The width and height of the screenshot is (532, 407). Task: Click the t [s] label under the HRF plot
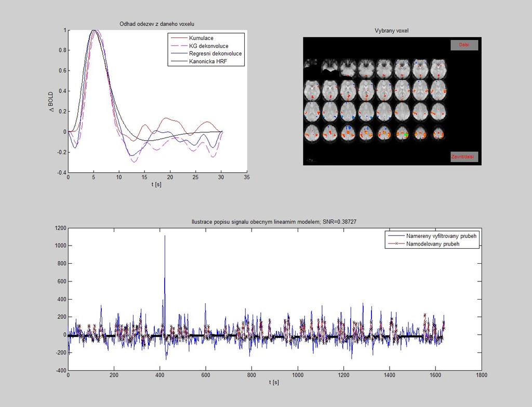156,184
